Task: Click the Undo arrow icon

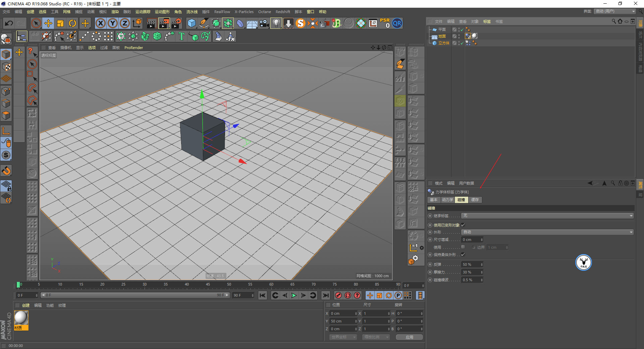Action: pos(9,23)
